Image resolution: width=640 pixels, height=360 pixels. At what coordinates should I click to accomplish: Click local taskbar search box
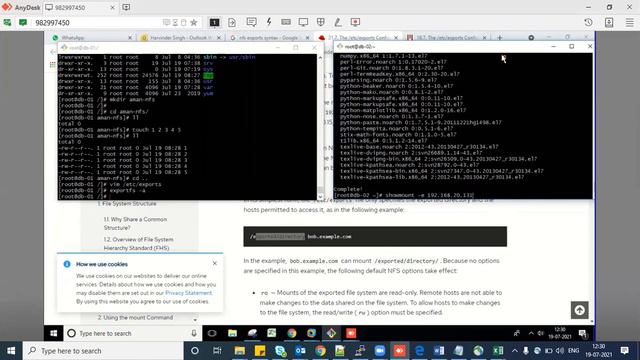[x=103, y=351]
